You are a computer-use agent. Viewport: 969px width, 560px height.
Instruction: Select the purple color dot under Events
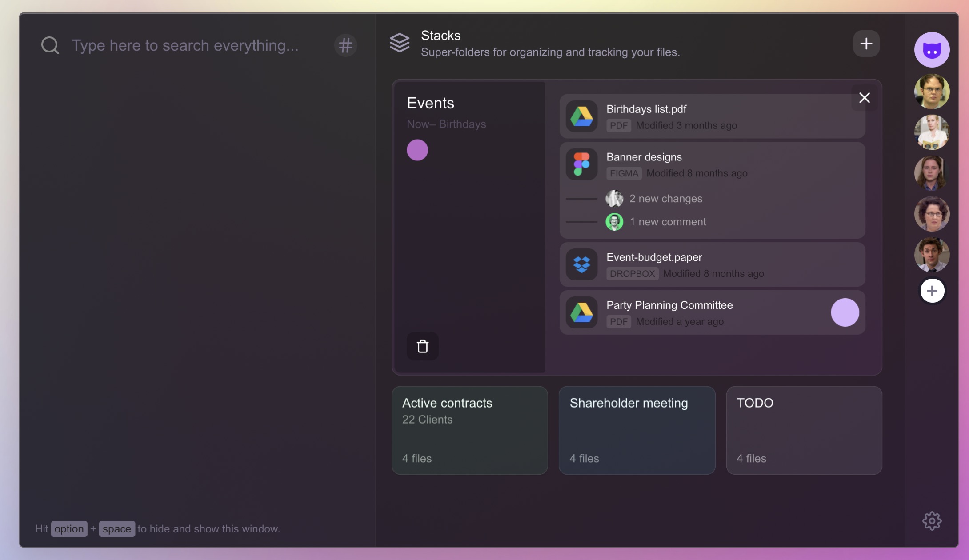click(417, 150)
